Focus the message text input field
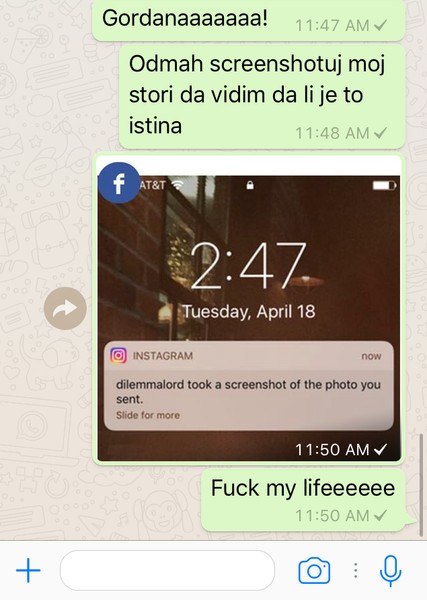 coord(167,570)
